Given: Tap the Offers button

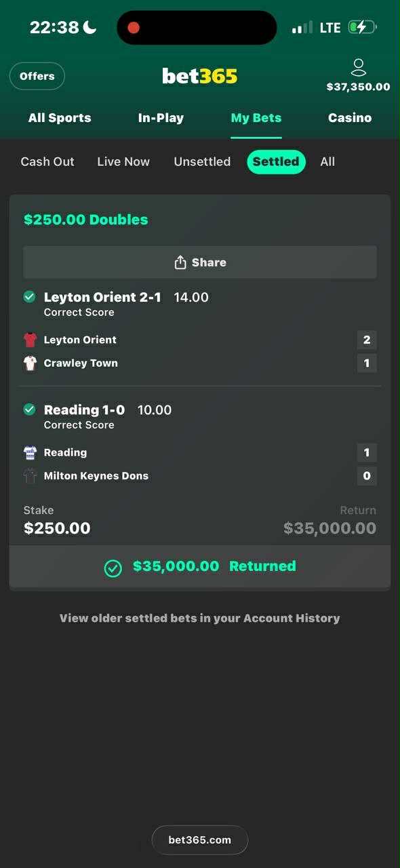Looking at the screenshot, I should click(37, 76).
